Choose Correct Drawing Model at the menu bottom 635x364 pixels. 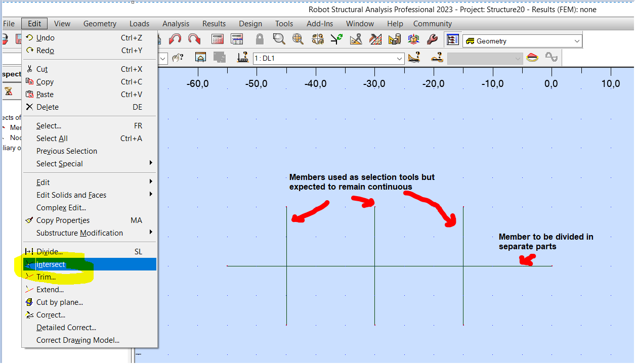pyautogui.click(x=78, y=340)
